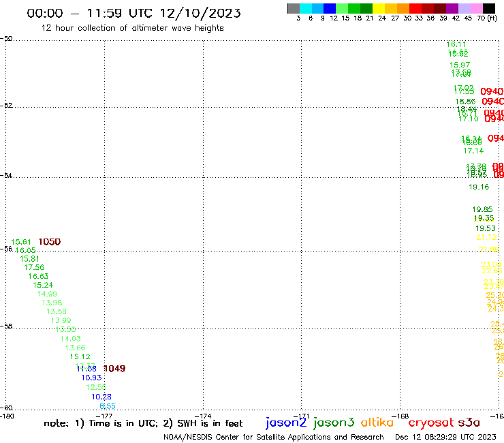Click the wave height value '16.11'

tap(456, 44)
